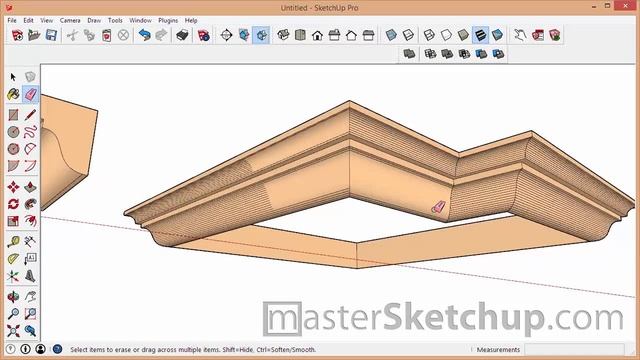
Task: Open the Camera menu
Action: (70, 20)
